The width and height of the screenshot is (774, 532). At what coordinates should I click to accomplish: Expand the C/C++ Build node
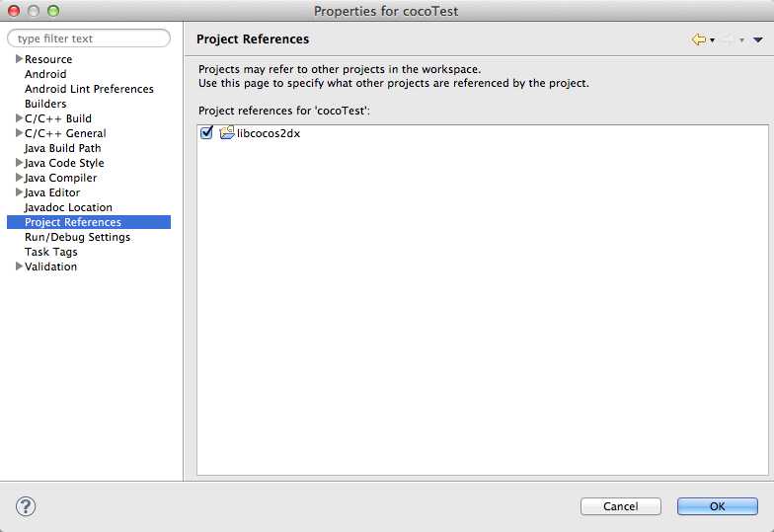tap(19, 118)
